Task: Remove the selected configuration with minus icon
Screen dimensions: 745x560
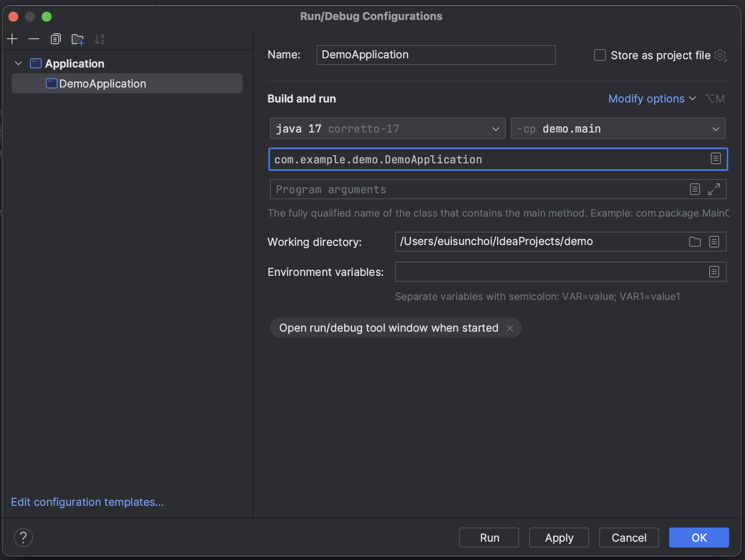Action: point(34,39)
